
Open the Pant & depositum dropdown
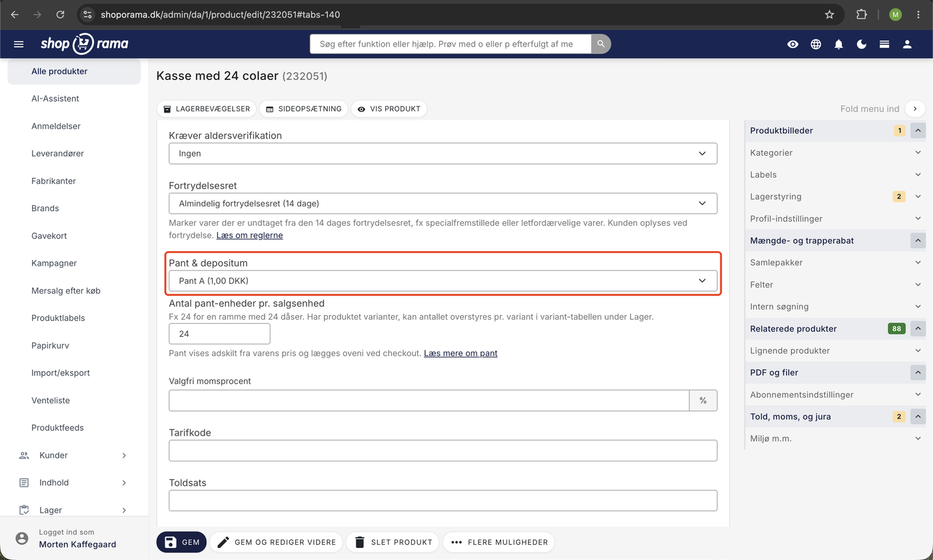point(443,280)
